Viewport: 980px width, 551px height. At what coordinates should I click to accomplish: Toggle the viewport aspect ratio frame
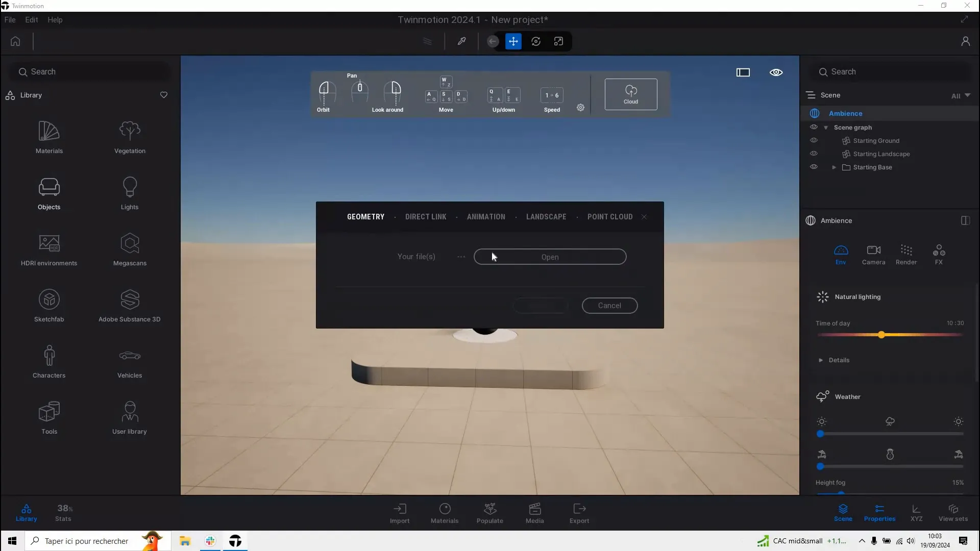tap(743, 72)
